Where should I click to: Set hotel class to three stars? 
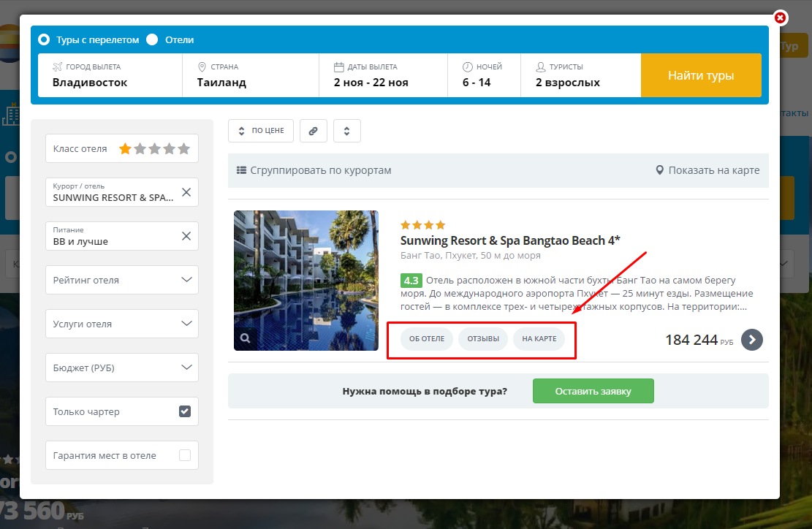pos(154,149)
